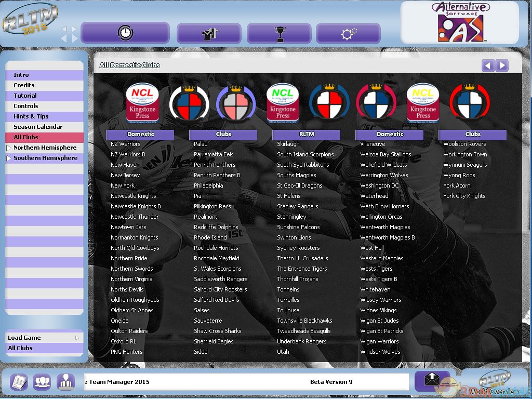Viewport: 532px width, 399px height.
Task: Click the Alternative Software logo
Action: [460, 22]
